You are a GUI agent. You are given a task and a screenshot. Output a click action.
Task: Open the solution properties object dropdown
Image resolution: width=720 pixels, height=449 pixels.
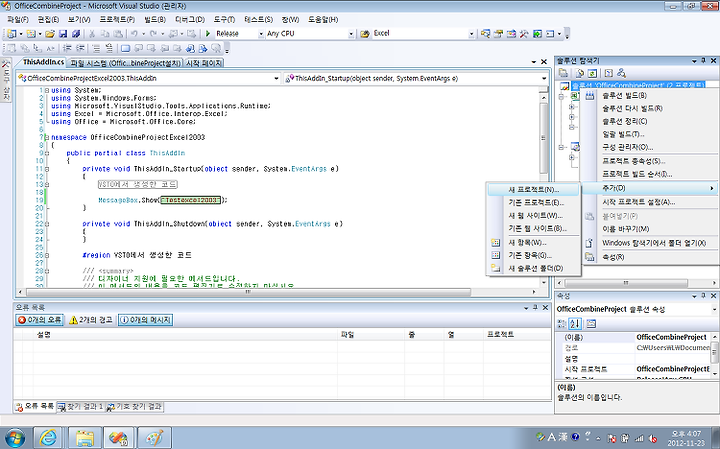pos(714,309)
